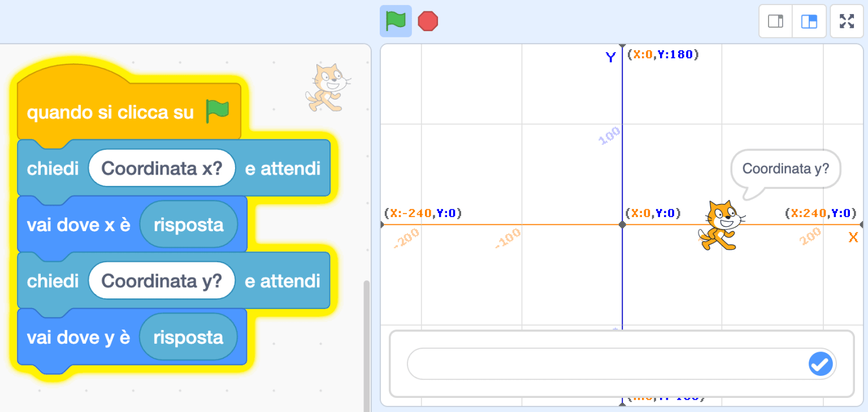Click the 'Coordinata y?' speech bubble
Screen dimensions: 868x412
click(x=785, y=169)
